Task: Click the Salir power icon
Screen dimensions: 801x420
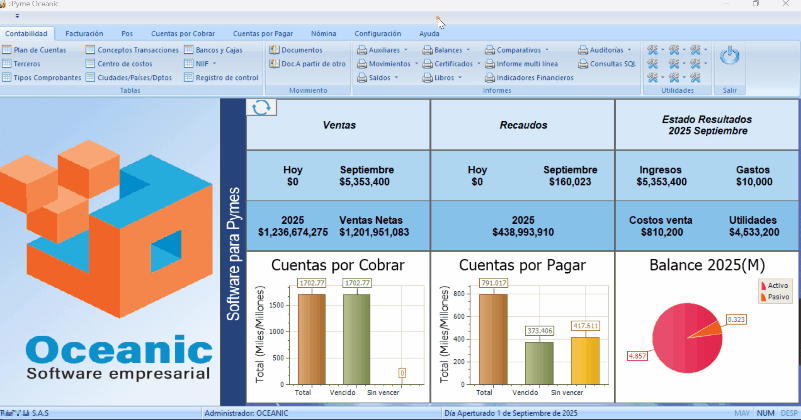Action: click(x=729, y=58)
